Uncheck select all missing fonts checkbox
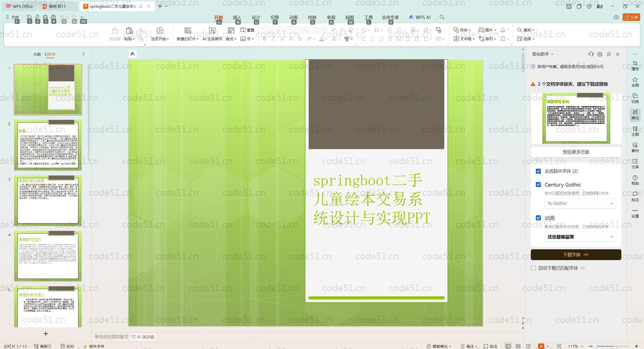 [x=538, y=171]
